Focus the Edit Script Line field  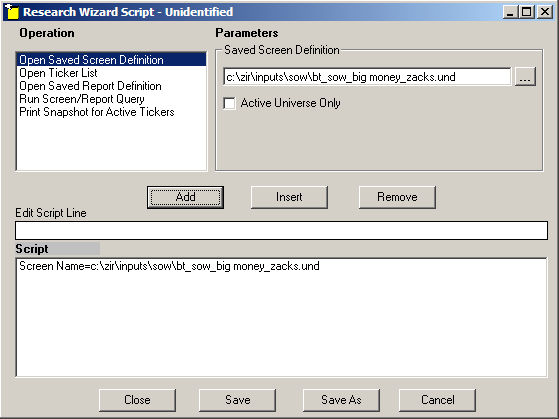pyautogui.click(x=281, y=230)
